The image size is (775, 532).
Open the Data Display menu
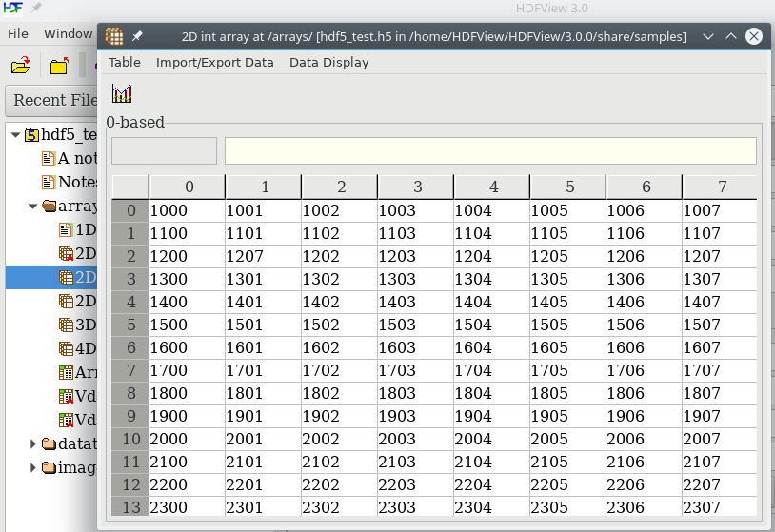329,62
